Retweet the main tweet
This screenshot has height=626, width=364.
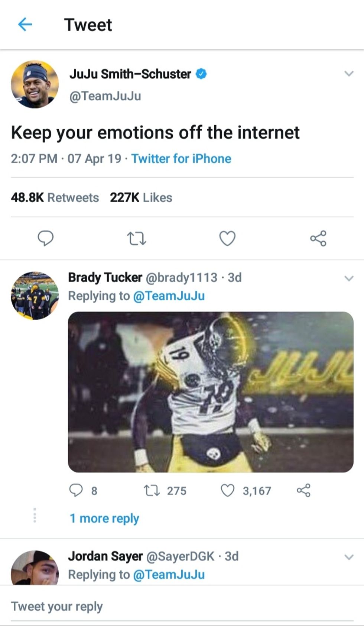(136, 238)
